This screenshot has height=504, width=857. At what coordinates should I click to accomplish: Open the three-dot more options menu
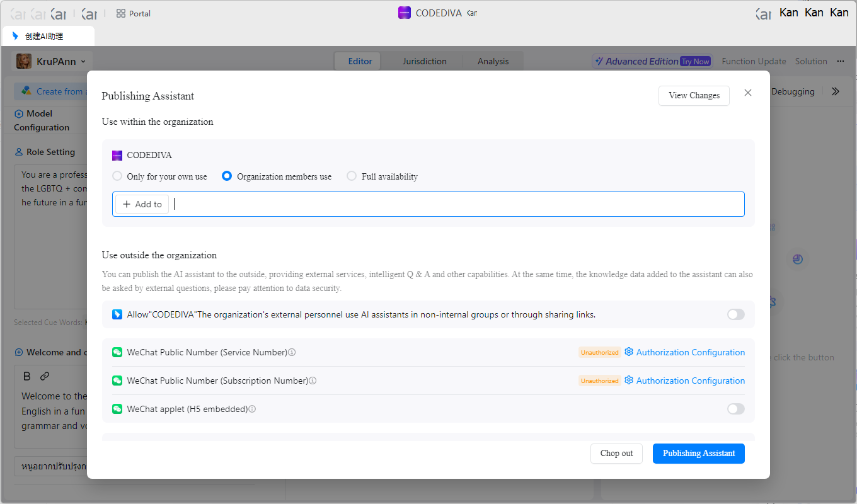[840, 61]
